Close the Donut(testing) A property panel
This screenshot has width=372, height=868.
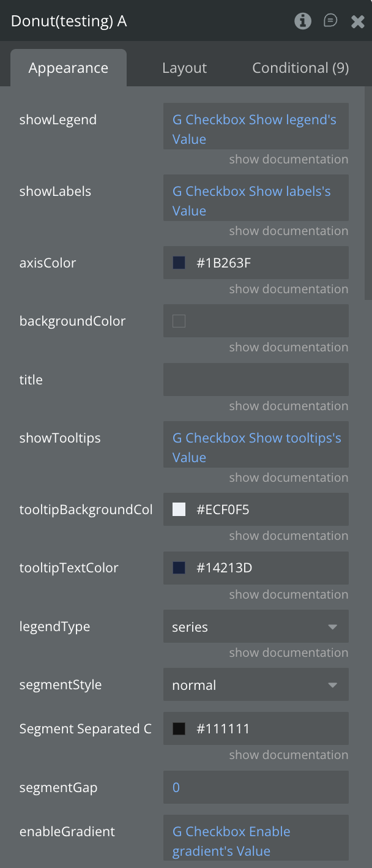point(358,22)
